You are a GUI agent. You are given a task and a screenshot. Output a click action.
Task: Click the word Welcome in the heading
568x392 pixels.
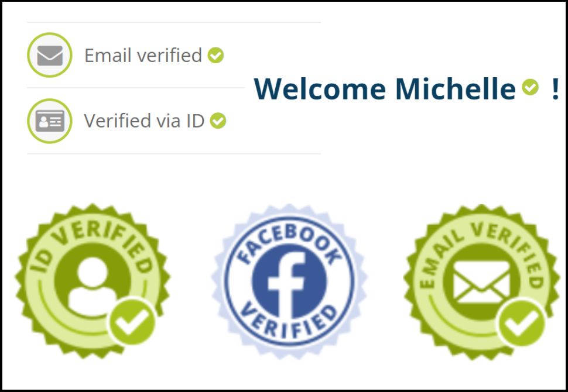pos(320,89)
